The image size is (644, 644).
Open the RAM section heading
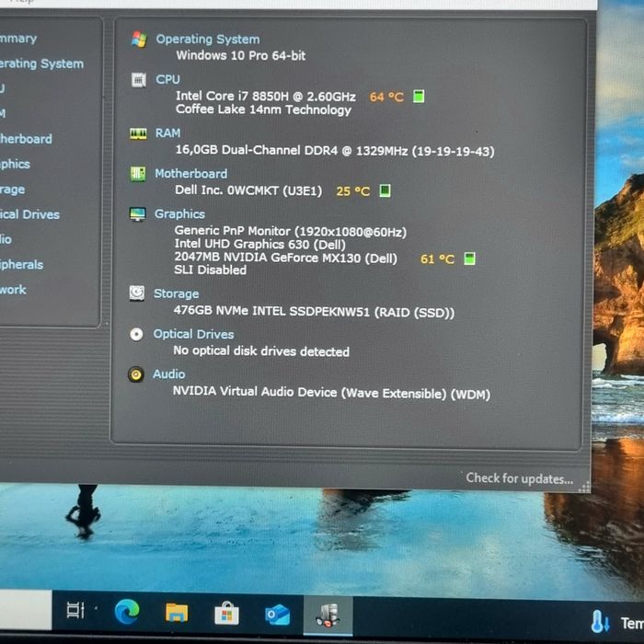point(167,133)
